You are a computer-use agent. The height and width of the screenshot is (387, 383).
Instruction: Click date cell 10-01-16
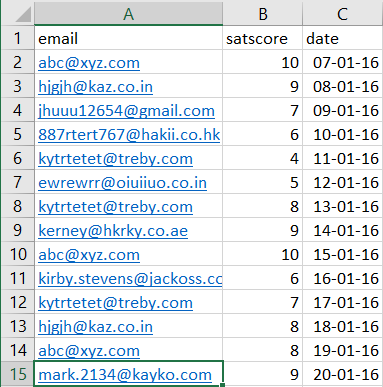342,134
